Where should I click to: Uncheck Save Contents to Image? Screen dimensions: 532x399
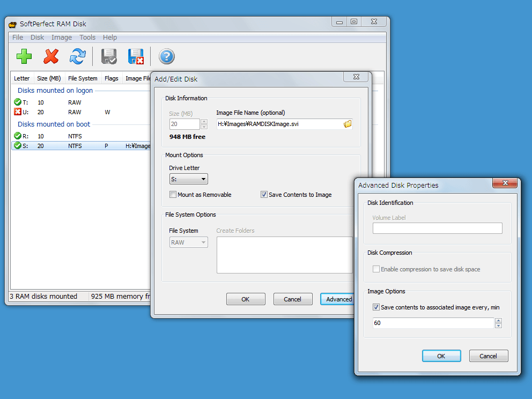pyautogui.click(x=264, y=195)
